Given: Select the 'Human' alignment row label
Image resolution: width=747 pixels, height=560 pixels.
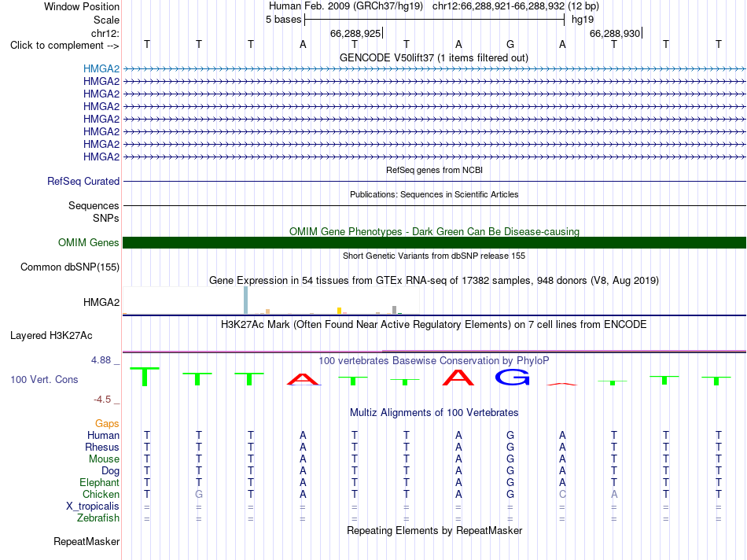Looking at the screenshot, I should coord(103,435).
